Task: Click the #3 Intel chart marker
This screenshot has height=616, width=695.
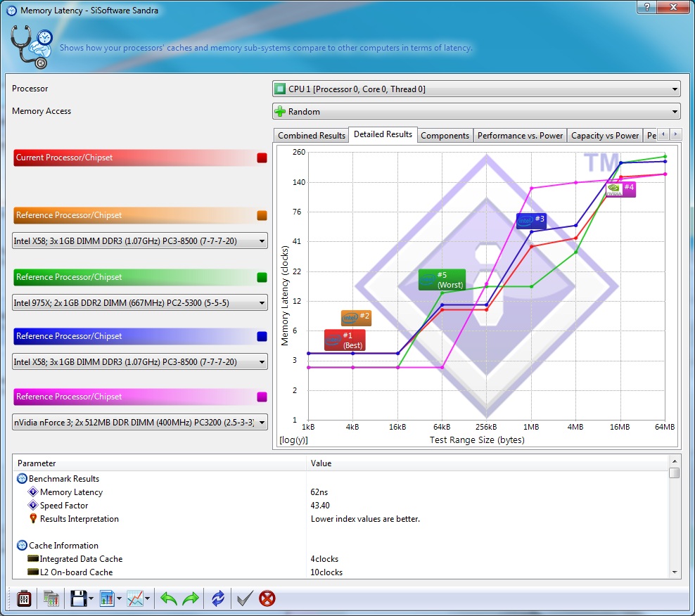Action: [x=531, y=220]
